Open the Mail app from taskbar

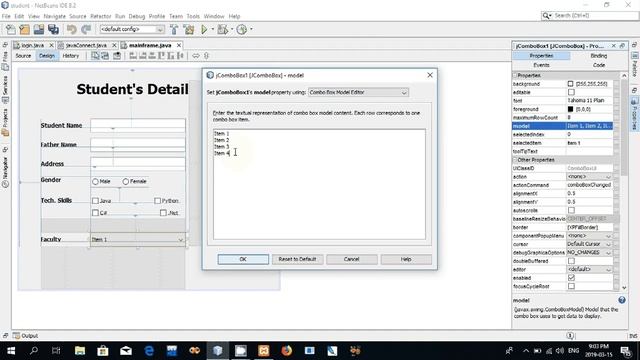pyautogui.click(x=126, y=351)
